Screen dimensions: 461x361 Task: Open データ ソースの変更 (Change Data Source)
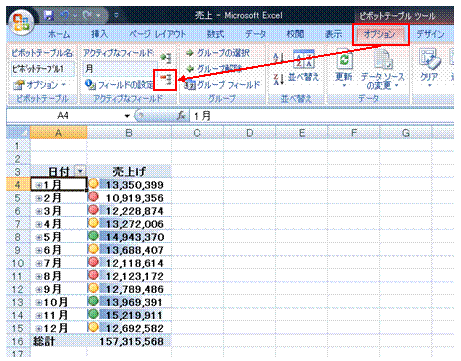coord(383,69)
